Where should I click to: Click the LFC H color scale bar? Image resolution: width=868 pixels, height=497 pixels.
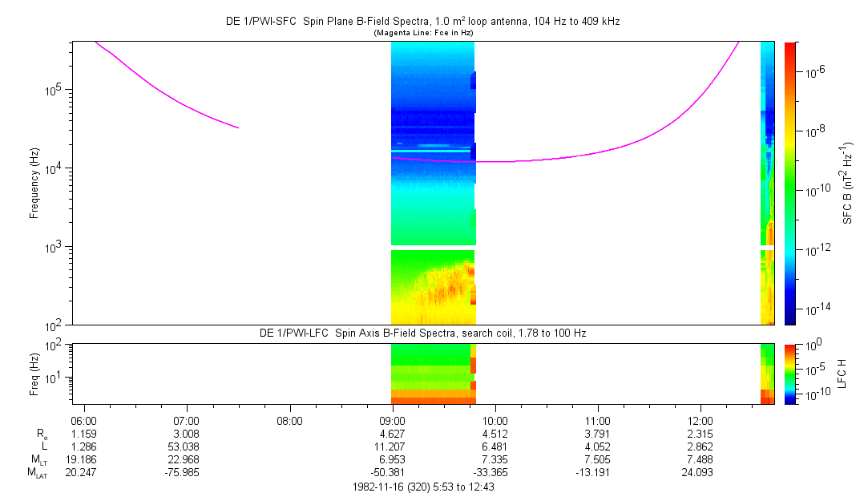point(790,374)
